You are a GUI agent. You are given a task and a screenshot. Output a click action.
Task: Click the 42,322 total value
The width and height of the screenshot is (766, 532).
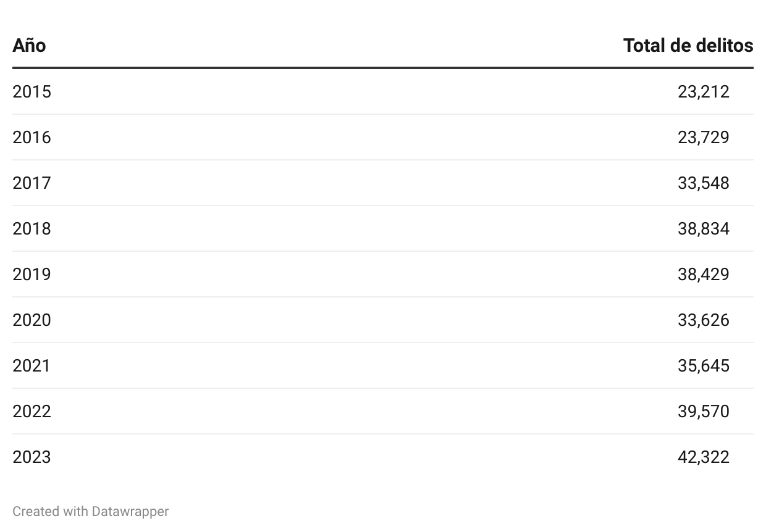[703, 457]
